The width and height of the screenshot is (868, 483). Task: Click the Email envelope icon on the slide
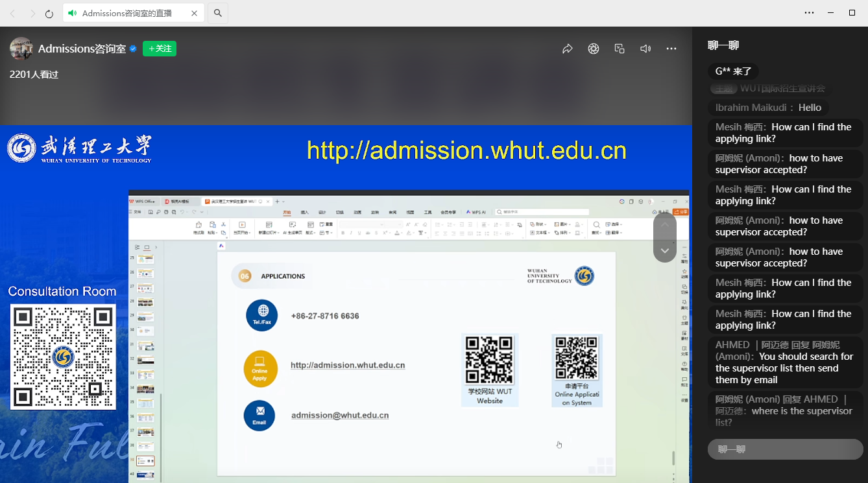click(x=259, y=416)
